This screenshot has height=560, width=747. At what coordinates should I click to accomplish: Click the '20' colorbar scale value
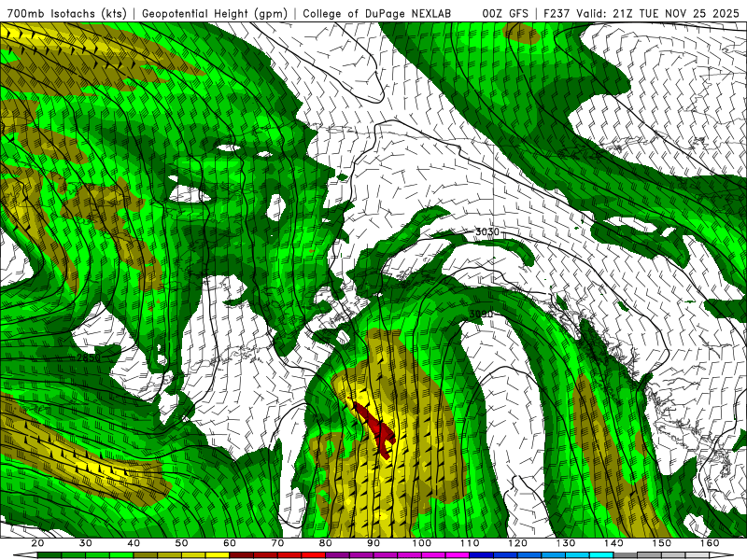click(x=37, y=543)
